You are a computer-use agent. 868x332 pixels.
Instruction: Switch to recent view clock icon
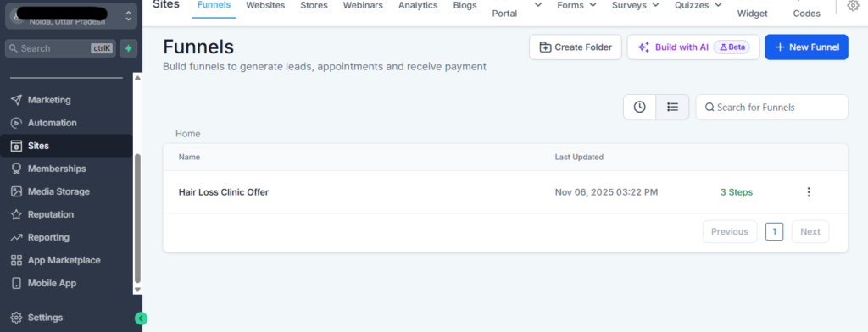point(639,107)
